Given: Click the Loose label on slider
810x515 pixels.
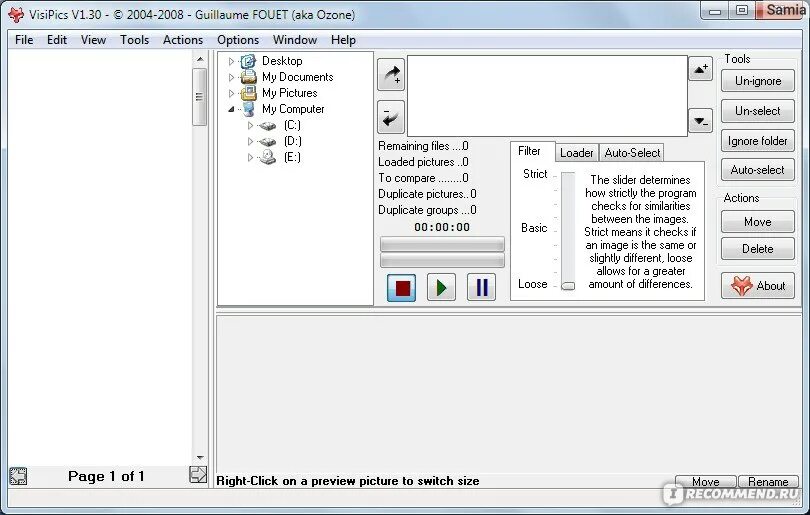Looking at the screenshot, I should [x=533, y=284].
